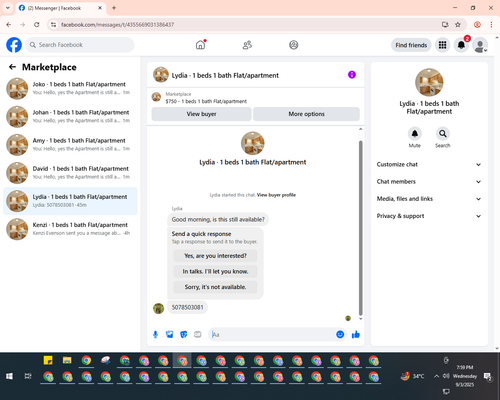Expand the Chat members section
500x400 pixels.
[x=429, y=182]
